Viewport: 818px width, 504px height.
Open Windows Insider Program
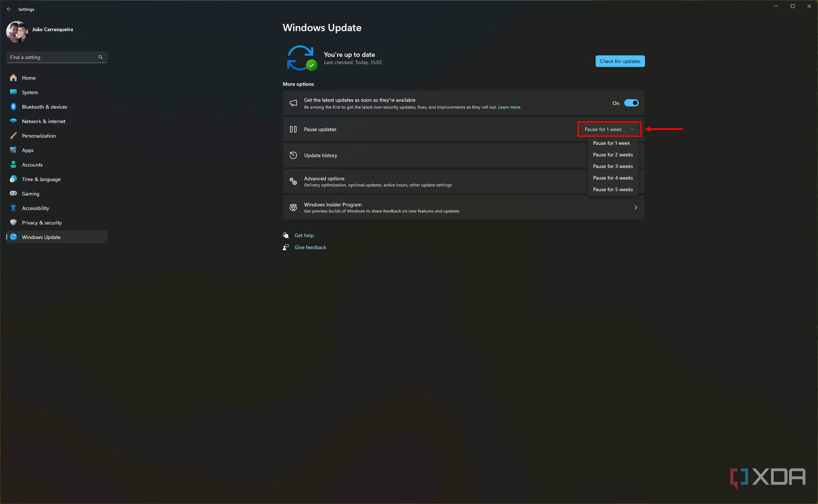463,207
